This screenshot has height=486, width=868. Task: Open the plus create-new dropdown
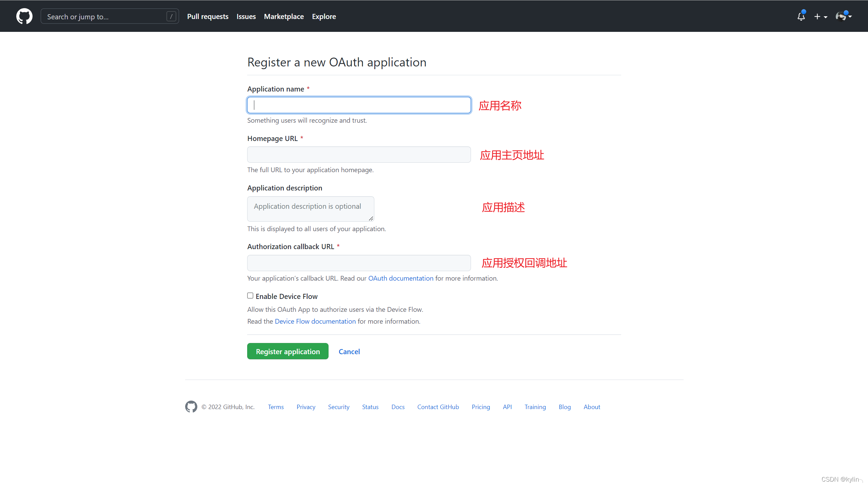tap(821, 16)
